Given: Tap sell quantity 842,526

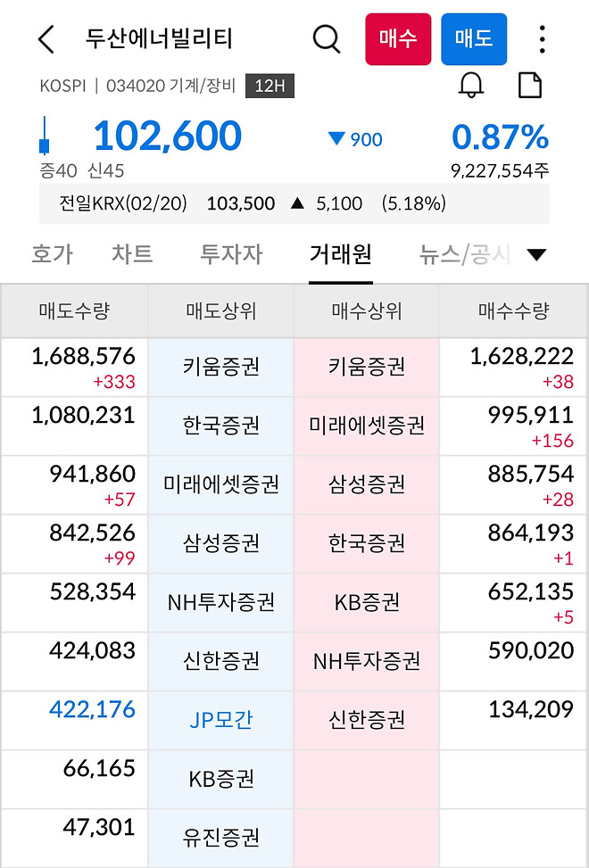Looking at the screenshot, I should [93, 533].
